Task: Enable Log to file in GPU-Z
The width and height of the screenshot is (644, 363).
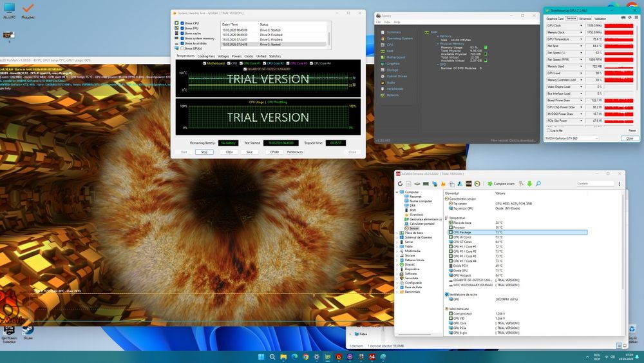Action: pos(548,130)
